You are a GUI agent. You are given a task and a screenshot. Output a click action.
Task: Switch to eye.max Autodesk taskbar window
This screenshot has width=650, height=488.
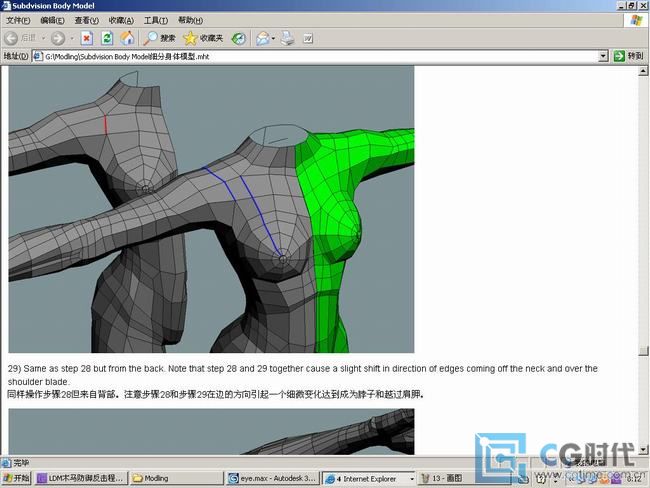point(273,478)
